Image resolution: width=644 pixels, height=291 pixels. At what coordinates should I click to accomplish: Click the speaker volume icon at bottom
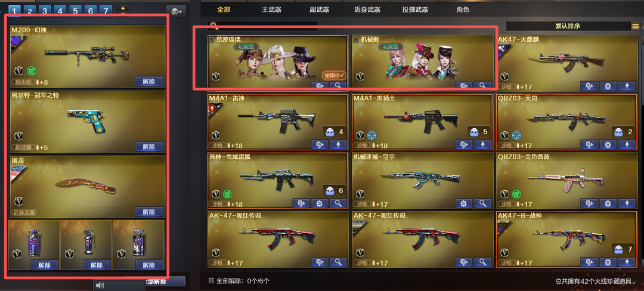[100, 285]
